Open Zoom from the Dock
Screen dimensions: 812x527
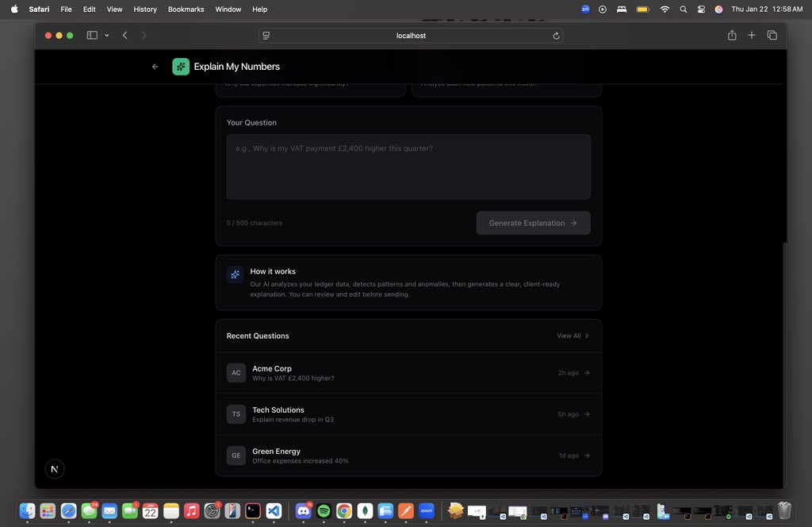426,511
